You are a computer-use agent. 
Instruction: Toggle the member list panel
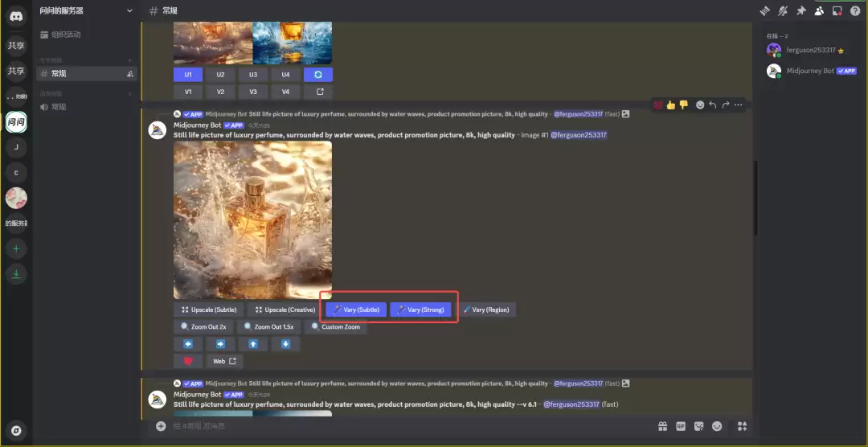click(x=819, y=10)
